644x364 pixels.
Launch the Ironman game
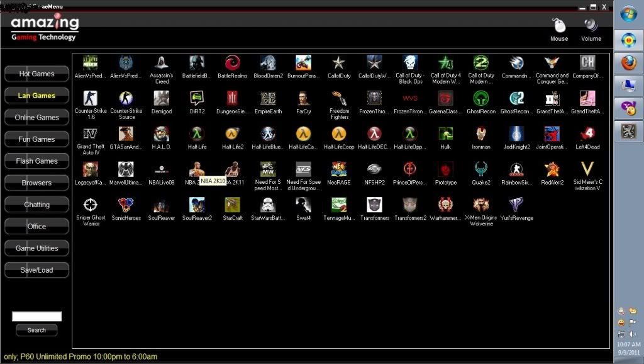pos(481,134)
